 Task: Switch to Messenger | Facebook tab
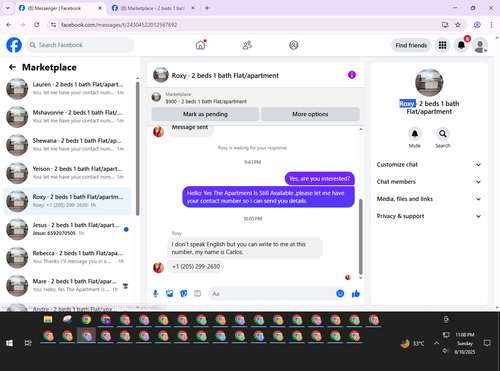pyautogui.click(x=61, y=8)
